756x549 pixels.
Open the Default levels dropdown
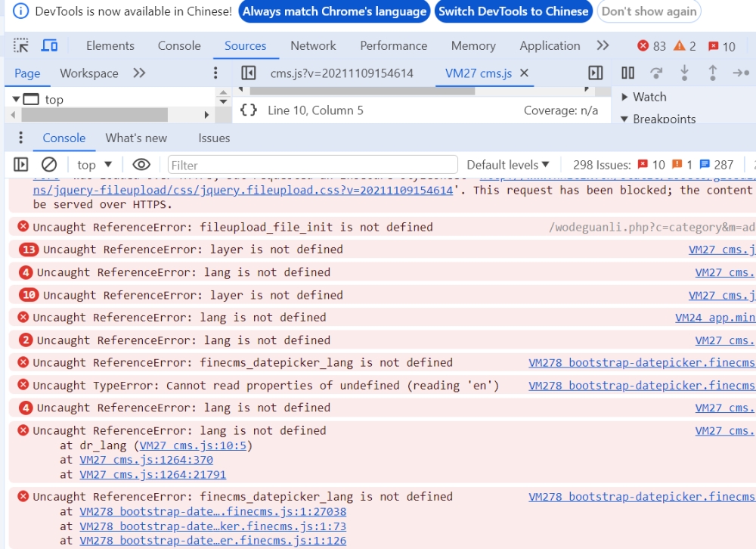[507, 165]
